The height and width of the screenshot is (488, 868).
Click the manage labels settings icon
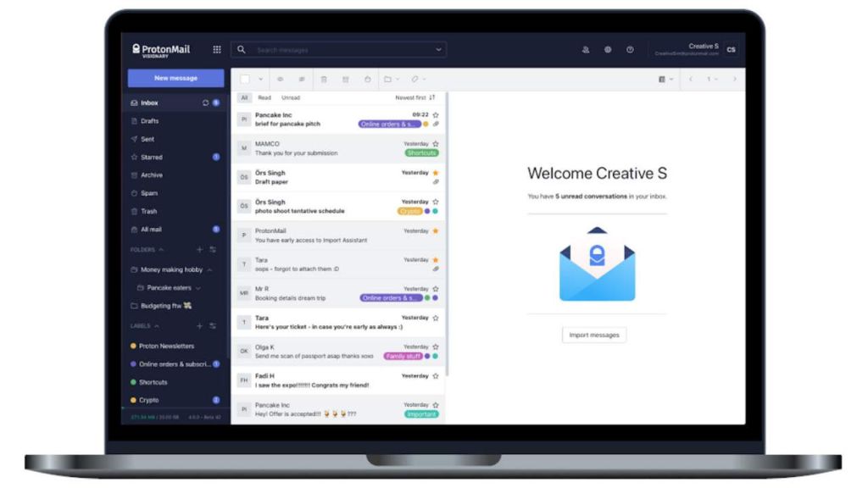coord(213,326)
